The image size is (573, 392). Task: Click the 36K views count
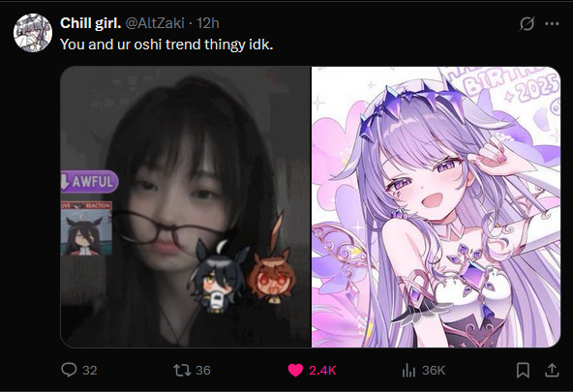tap(434, 371)
